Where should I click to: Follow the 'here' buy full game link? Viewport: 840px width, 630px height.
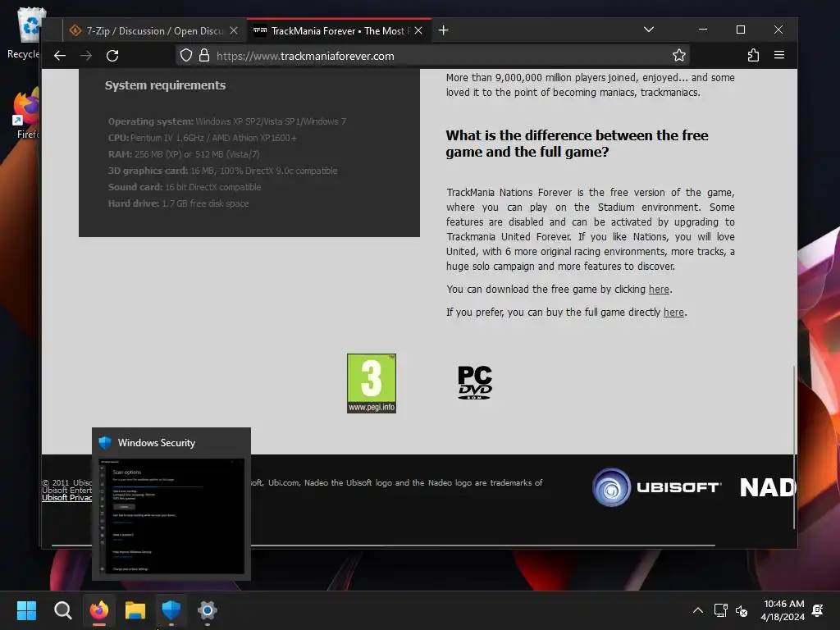coord(673,313)
